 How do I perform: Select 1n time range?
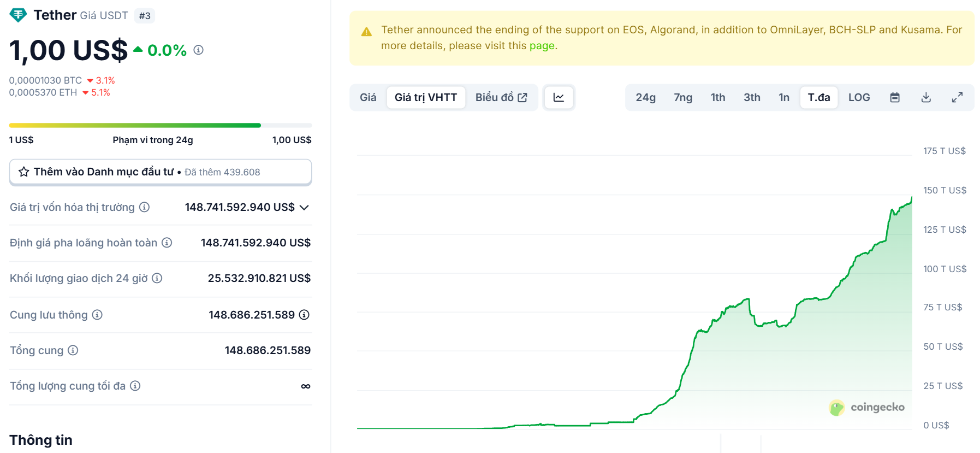pos(784,97)
